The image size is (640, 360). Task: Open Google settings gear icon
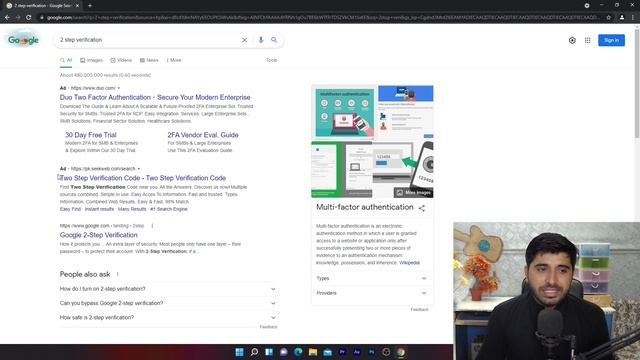572,40
